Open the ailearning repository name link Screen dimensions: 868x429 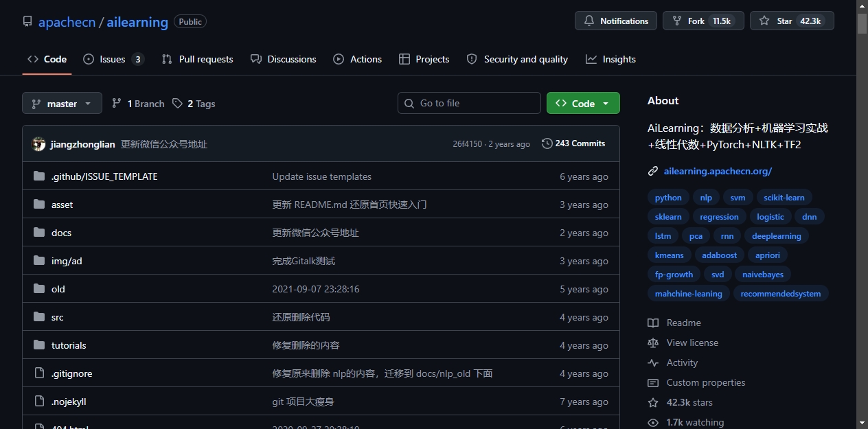click(x=137, y=22)
